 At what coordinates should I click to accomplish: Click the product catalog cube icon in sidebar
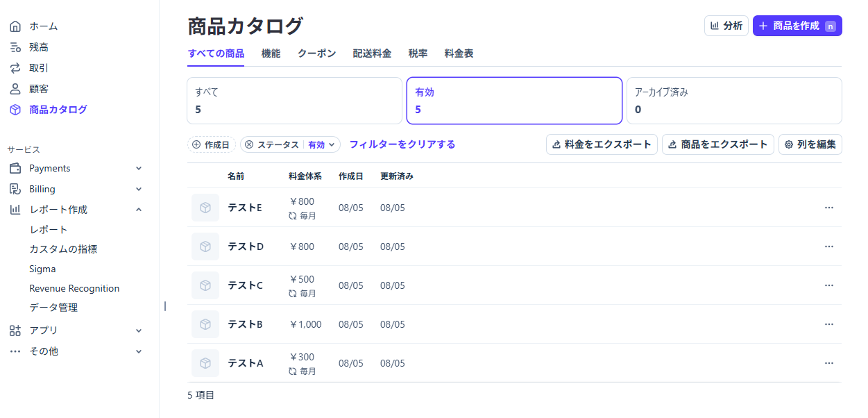(15, 110)
